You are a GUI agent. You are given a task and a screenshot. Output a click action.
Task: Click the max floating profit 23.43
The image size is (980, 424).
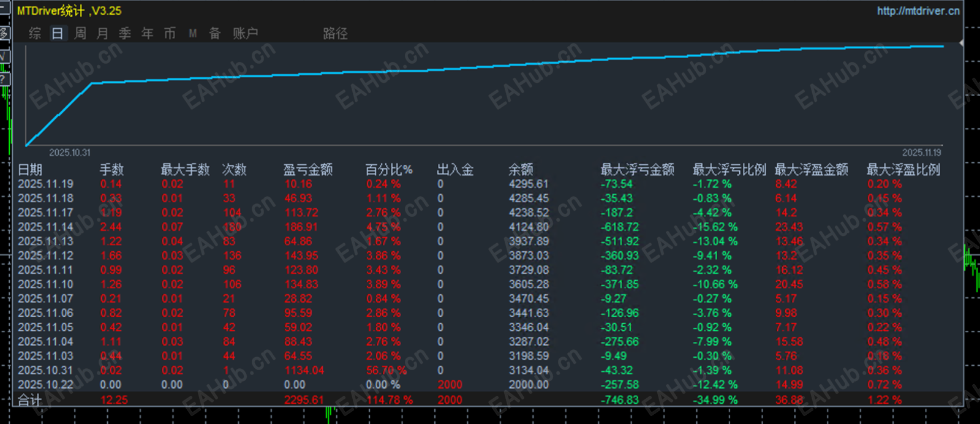(789, 227)
